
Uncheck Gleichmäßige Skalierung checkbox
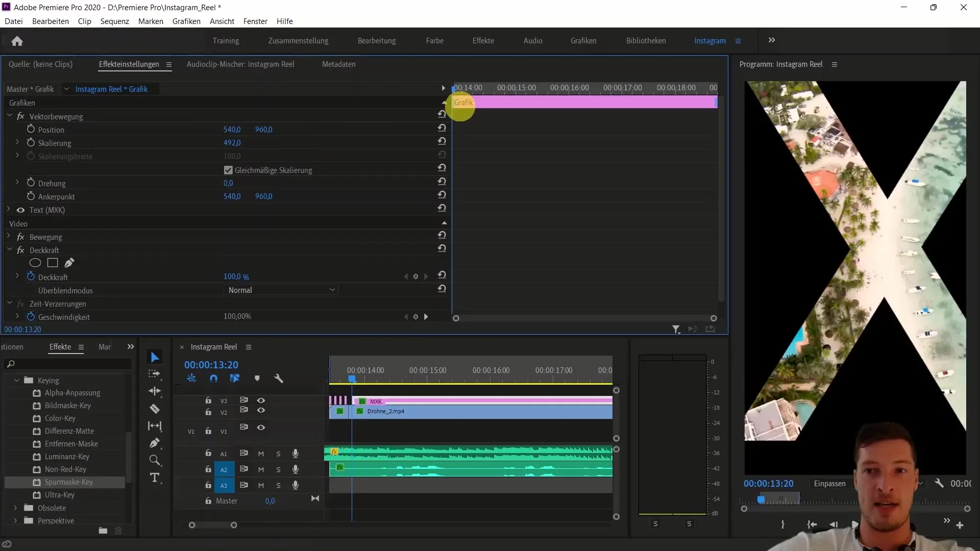pyautogui.click(x=228, y=170)
